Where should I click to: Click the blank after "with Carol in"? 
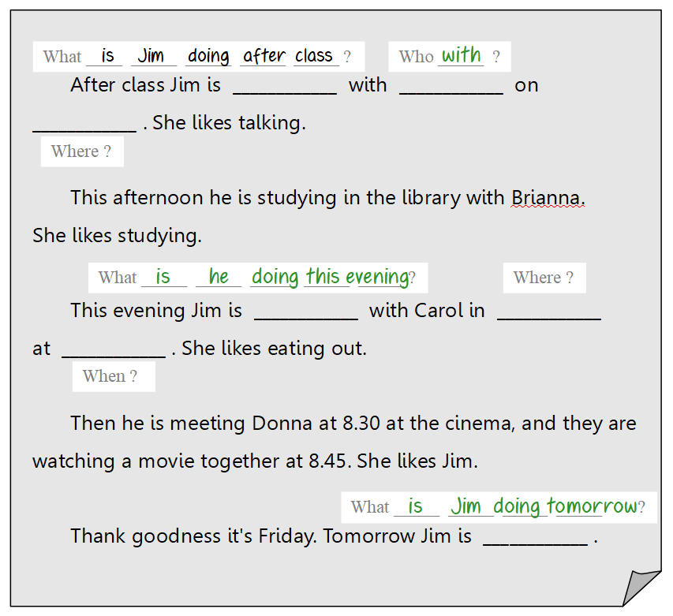(x=549, y=312)
